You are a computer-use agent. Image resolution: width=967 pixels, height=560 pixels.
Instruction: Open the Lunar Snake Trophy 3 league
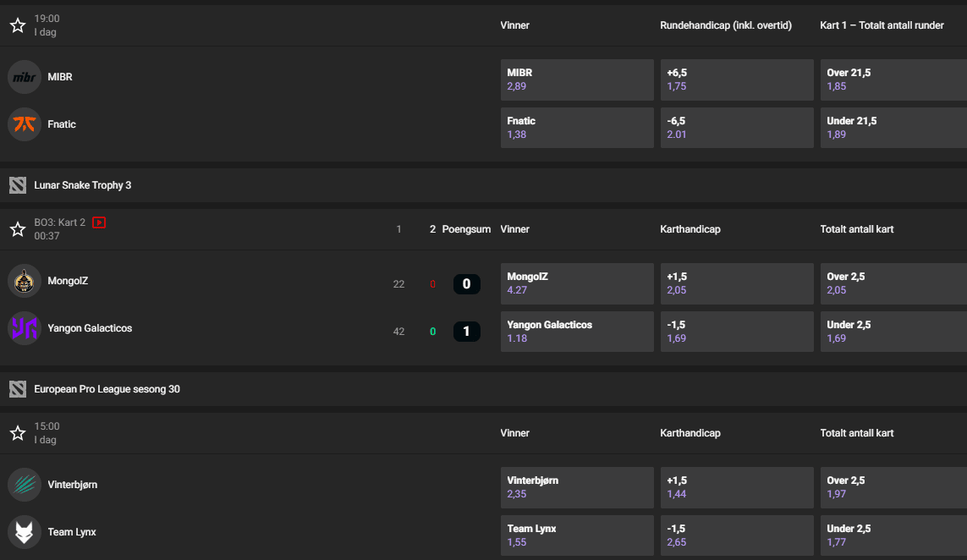[83, 185]
